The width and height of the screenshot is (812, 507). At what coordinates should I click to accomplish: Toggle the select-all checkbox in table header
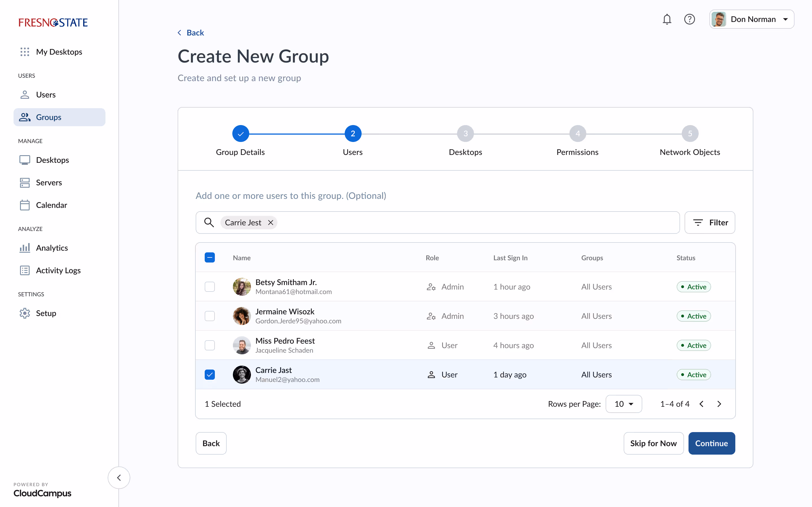209,257
